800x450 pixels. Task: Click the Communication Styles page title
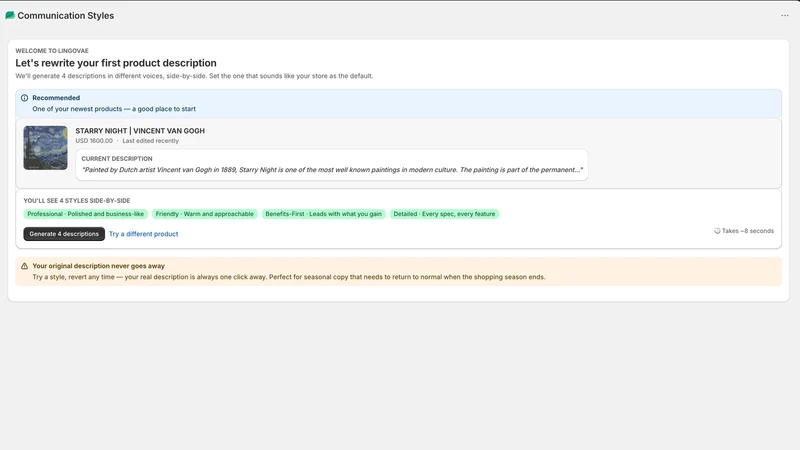66,16
